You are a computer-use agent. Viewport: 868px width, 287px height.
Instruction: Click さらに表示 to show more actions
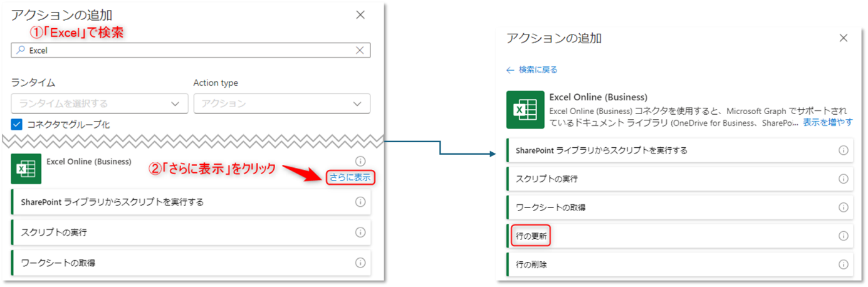coord(350,178)
